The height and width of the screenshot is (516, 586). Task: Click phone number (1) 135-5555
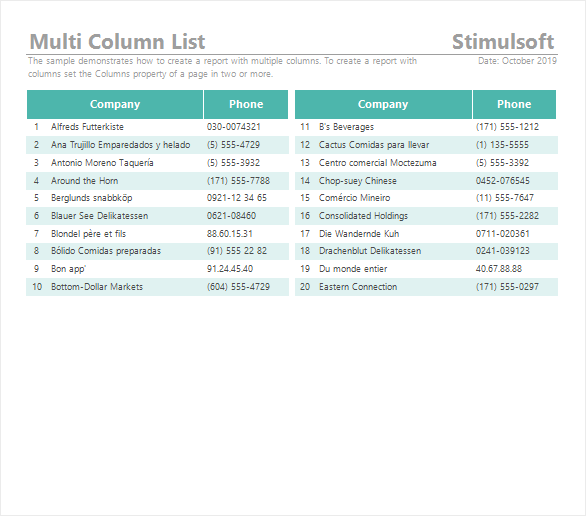[x=502, y=145]
